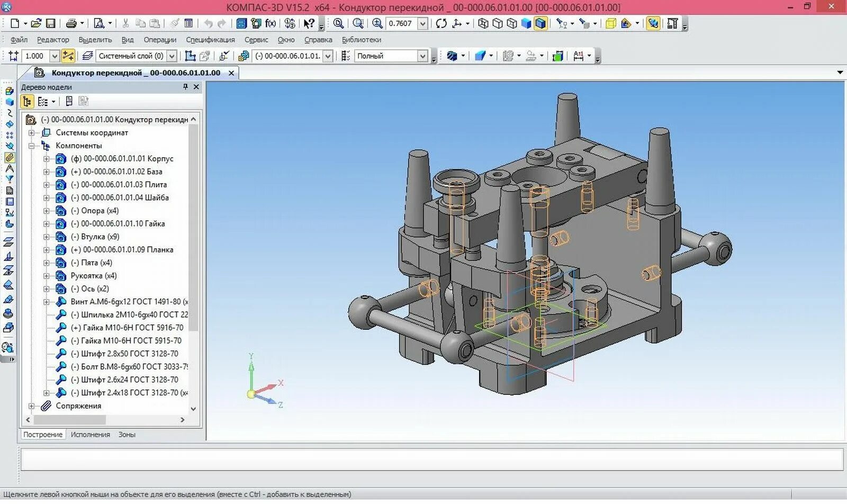The height and width of the screenshot is (504, 847).
Task: Open the Полный display dropdown
Action: 422,56
